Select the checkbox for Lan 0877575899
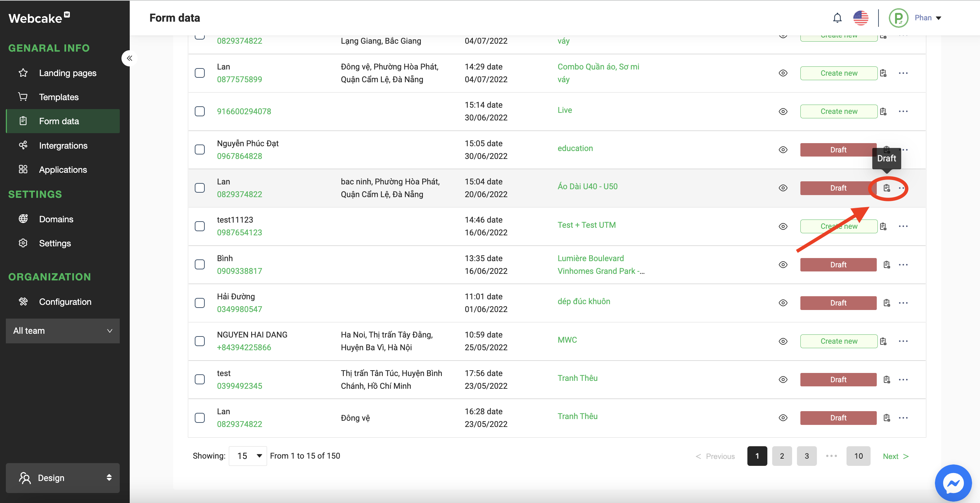 pyautogui.click(x=200, y=73)
